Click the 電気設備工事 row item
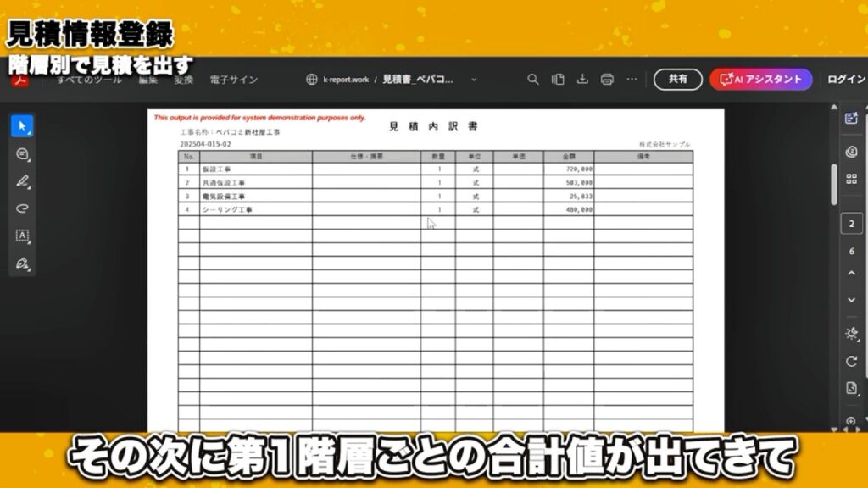The width and height of the screenshot is (868, 488). [224, 197]
